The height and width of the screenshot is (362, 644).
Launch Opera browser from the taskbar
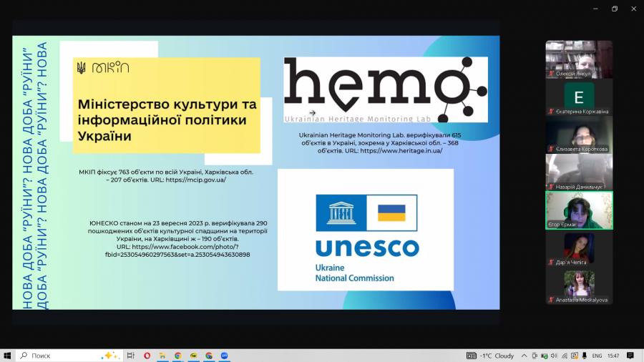[147, 356]
